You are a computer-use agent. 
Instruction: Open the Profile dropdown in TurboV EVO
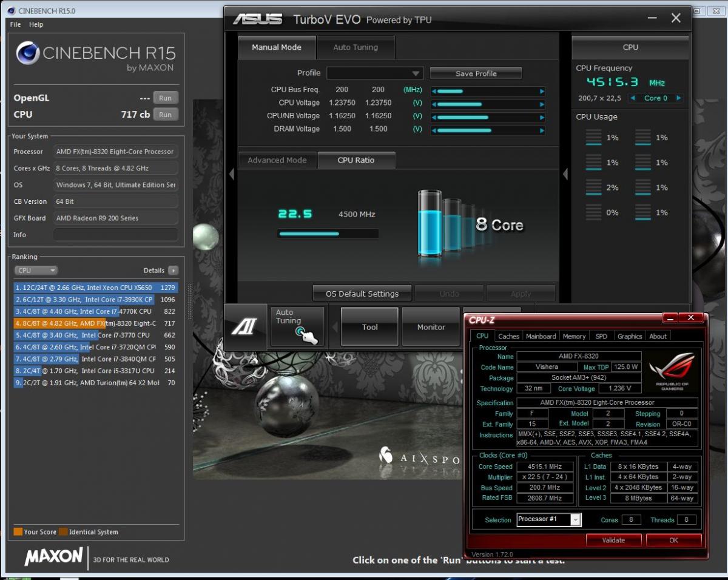pos(375,73)
